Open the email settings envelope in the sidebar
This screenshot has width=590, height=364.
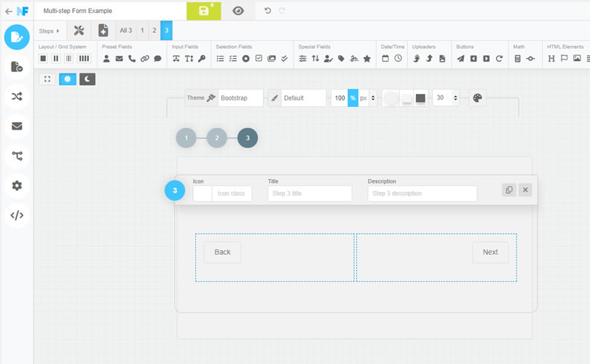(17, 126)
